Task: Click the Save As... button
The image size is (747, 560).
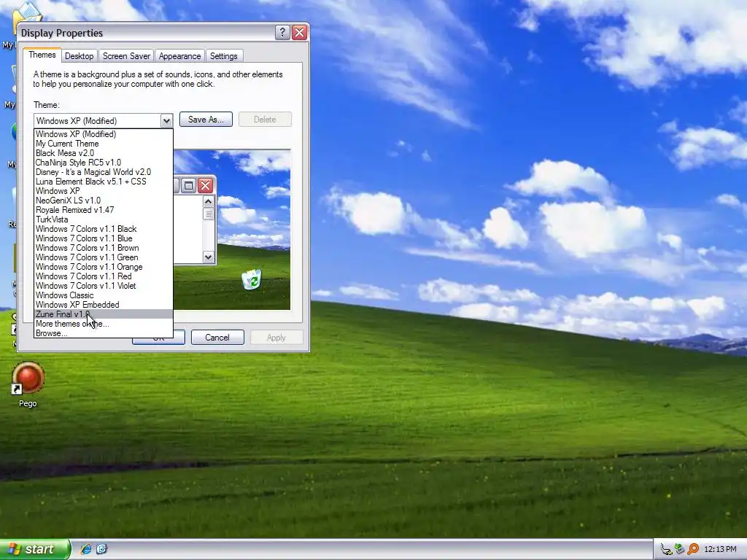Action: 206,120
